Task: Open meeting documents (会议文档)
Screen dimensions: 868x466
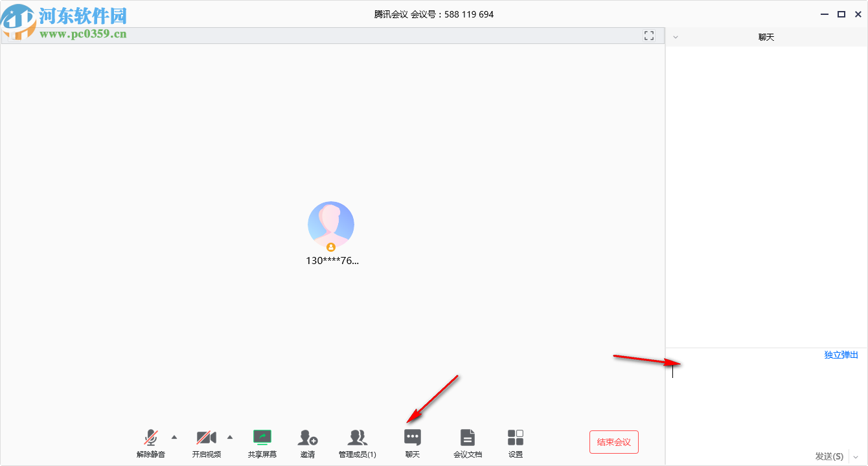Action: [468, 443]
